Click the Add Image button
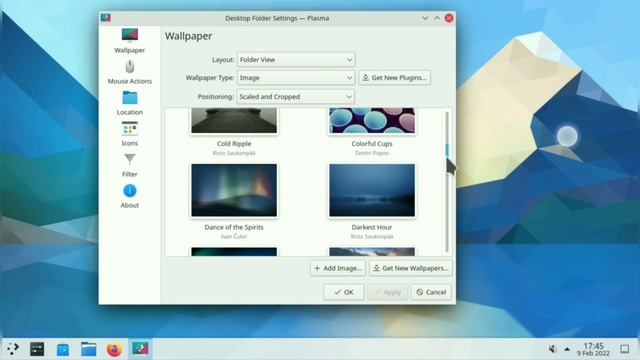This screenshot has width=640, height=360. click(338, 268)
